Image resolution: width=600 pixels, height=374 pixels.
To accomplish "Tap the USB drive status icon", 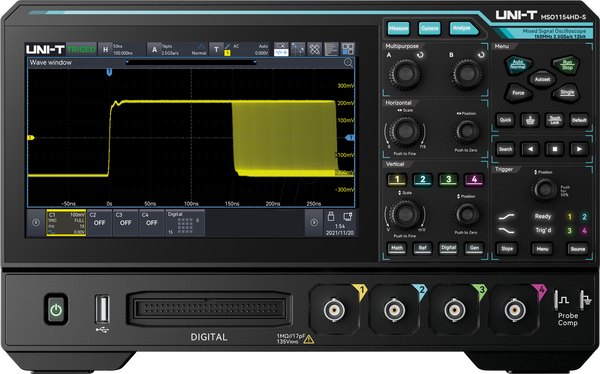I will click(331, 216).
